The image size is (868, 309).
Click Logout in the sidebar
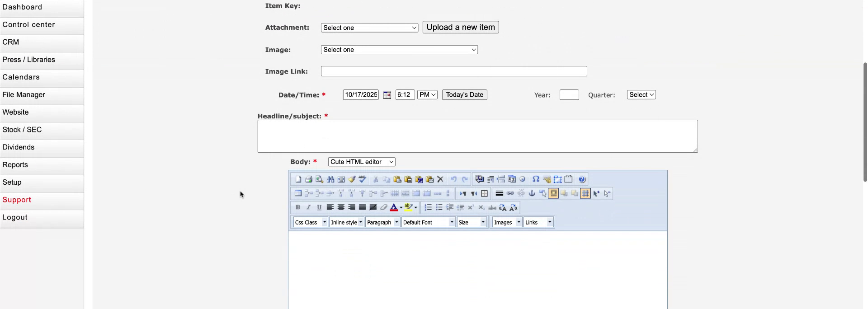[x=42, y=217]
